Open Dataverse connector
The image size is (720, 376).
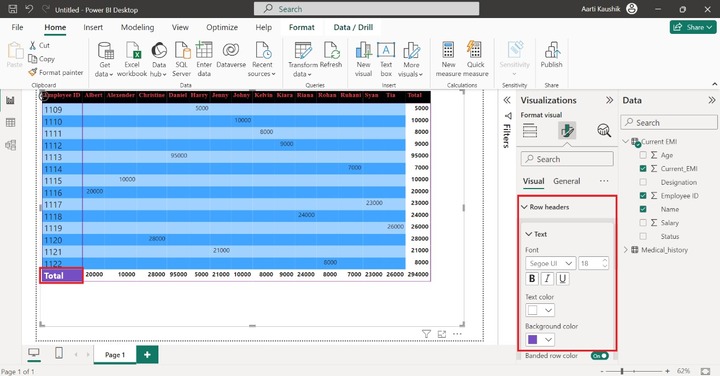pos(231,55)
